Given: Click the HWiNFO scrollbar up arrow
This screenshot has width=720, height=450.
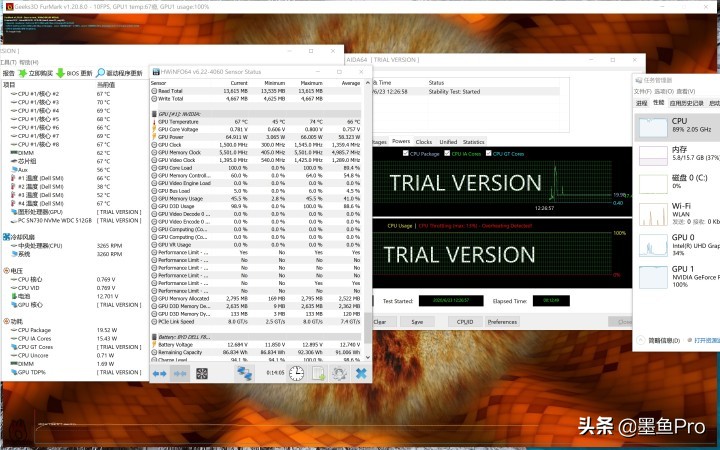Looking at the screenshot, I should coord(367,83).
